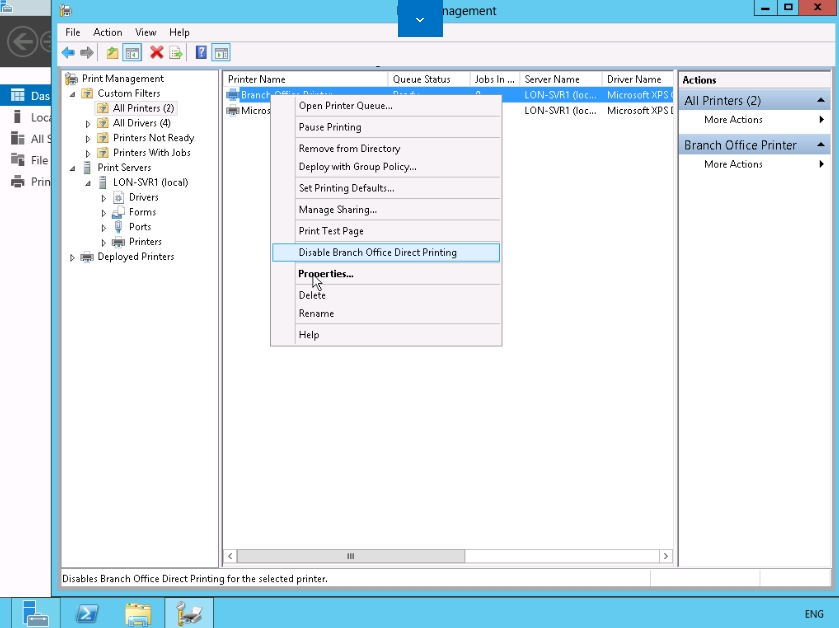
Task: Choose Delete in the context menu
Action: coord(386,295)
